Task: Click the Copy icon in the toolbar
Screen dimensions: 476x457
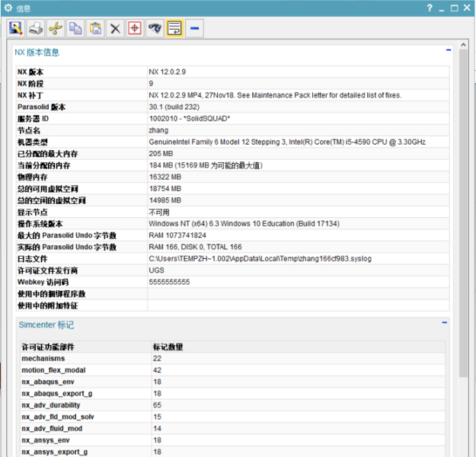Action: tap(75, 28)
